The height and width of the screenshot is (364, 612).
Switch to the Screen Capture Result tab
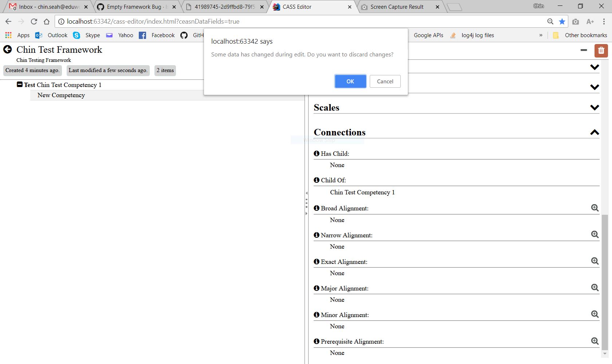tap(397, 7)
